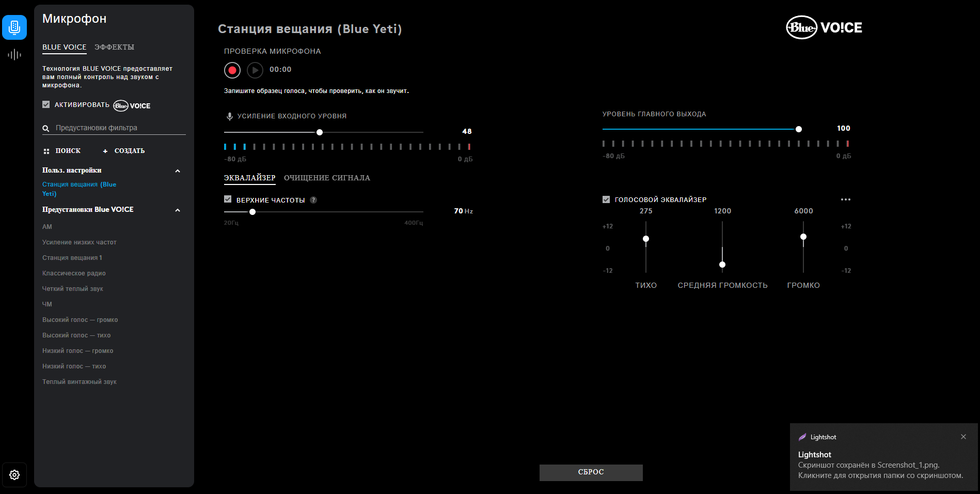980x494 pixels.
Task: Select the ЧМ preset
Action: click(47, 304)
